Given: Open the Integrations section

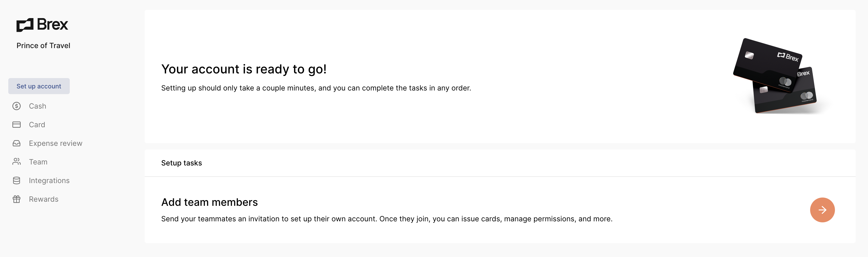Looking at the screenshot, I should pos(49,181).
